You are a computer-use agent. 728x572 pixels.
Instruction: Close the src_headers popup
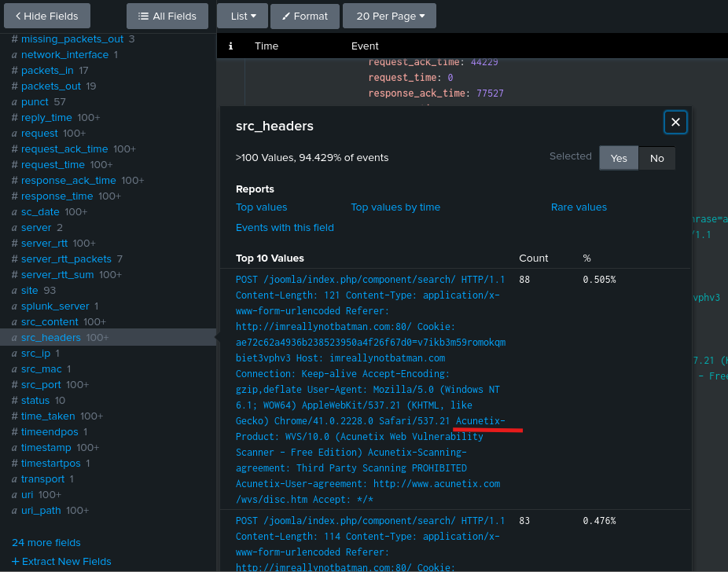[675, 123]
